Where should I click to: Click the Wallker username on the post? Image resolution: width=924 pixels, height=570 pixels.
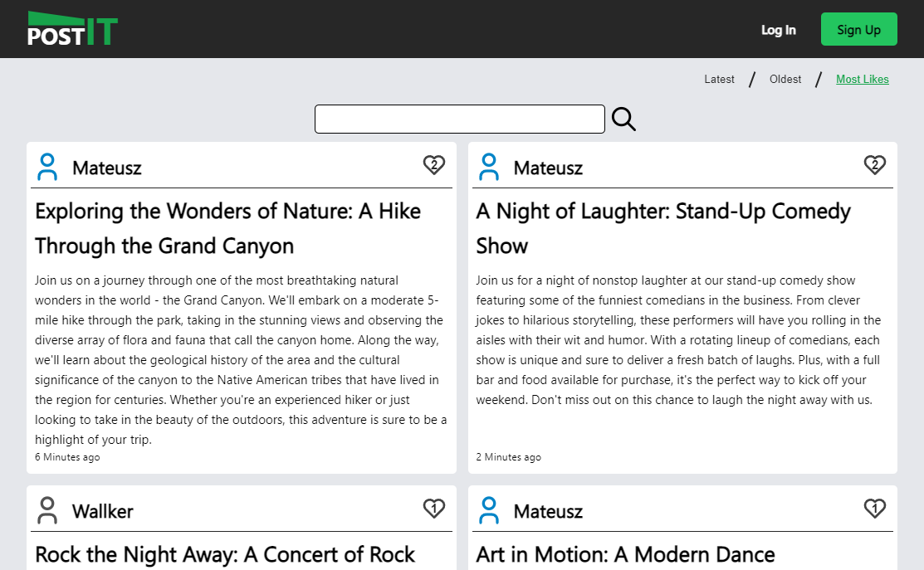(x=103, y=511)
